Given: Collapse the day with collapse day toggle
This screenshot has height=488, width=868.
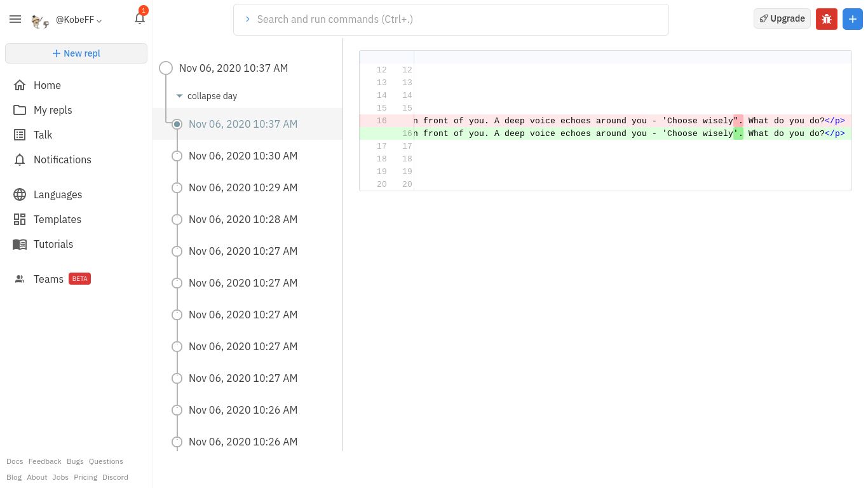Looking at the screenshot, I should 207,96.
